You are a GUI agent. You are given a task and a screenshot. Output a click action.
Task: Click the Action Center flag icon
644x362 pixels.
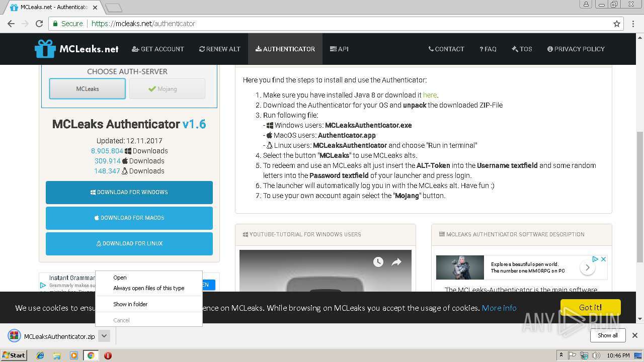click(x=572, y=355)
